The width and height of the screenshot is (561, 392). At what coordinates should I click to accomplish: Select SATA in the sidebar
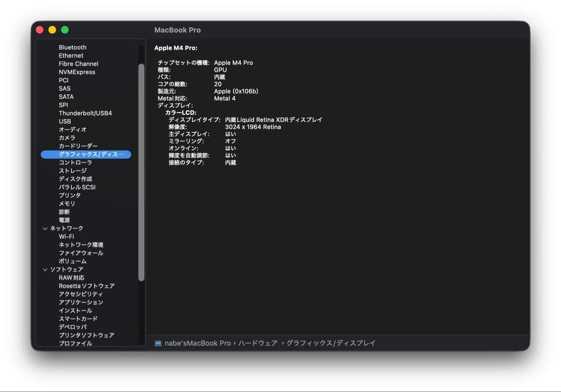(66, 97)
